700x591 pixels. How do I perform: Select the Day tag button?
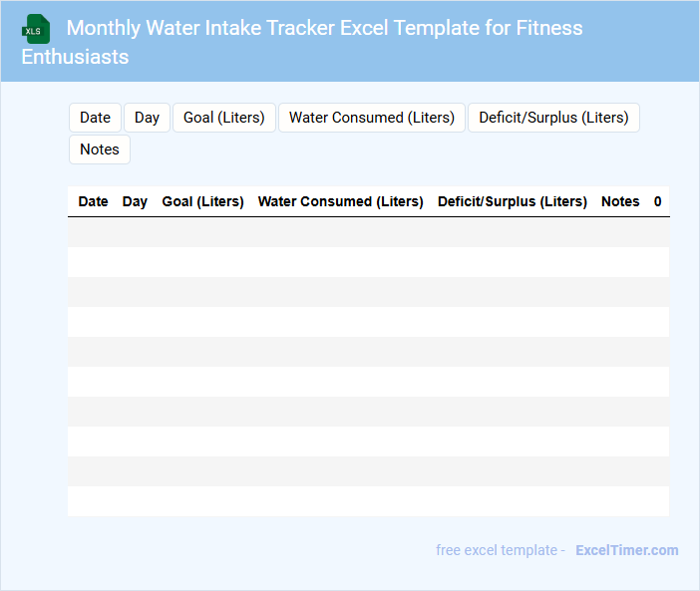pos(147,118)
